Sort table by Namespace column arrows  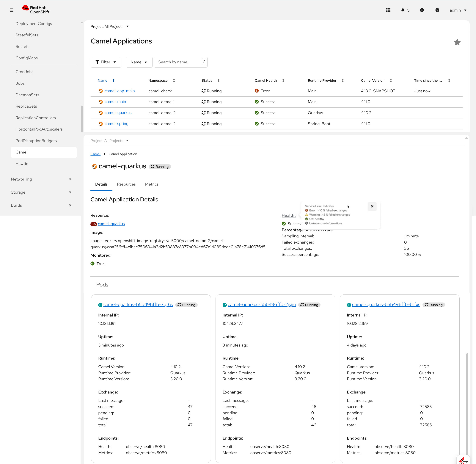(174, 80)
